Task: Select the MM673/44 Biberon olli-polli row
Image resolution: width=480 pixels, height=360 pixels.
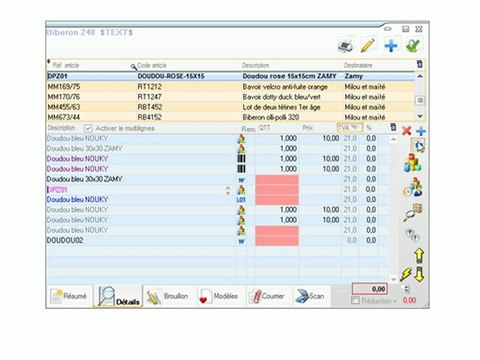Action: coord(231,117)
